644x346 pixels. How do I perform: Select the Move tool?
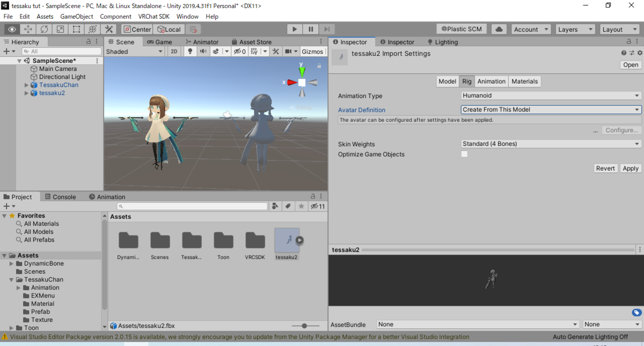pyautogui.click(x=28, y=30)
